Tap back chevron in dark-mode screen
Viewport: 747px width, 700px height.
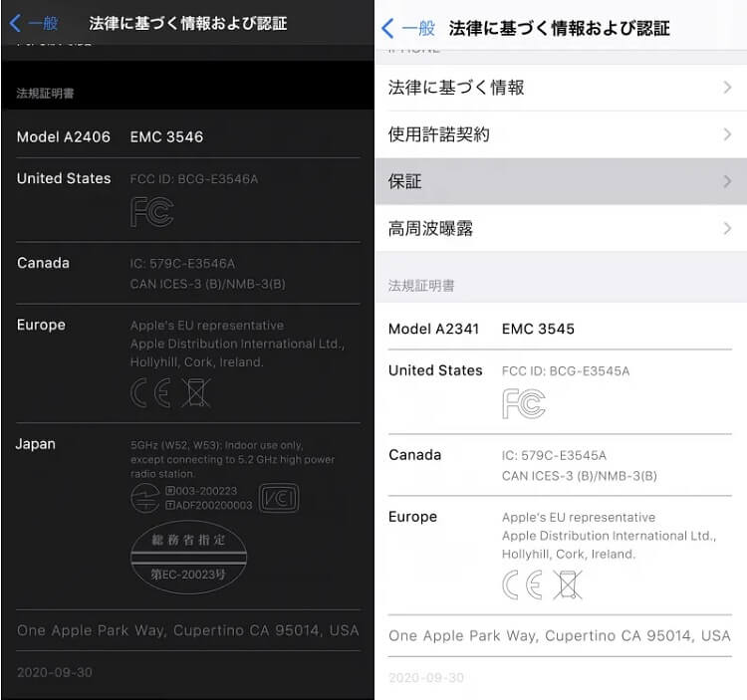click(x=15, y=23)
